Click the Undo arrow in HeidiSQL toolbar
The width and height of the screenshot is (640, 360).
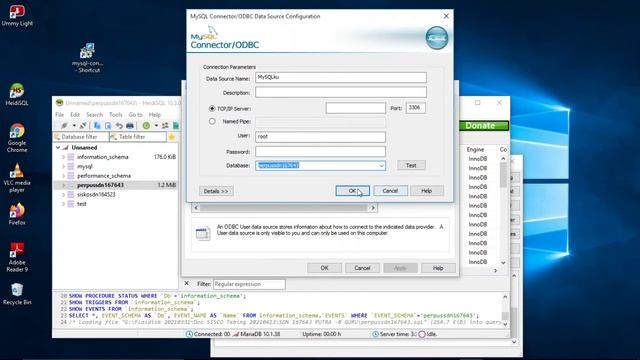click(119, 126)
